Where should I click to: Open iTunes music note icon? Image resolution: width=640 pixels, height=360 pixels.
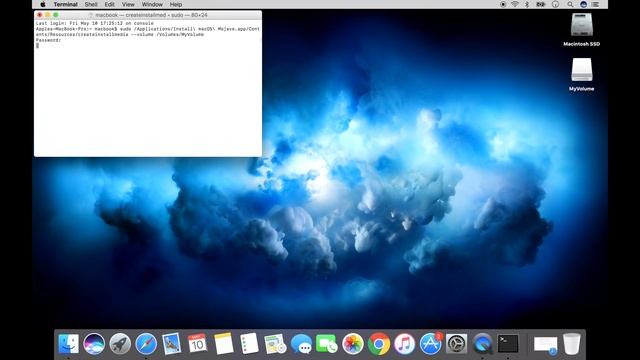404,344
